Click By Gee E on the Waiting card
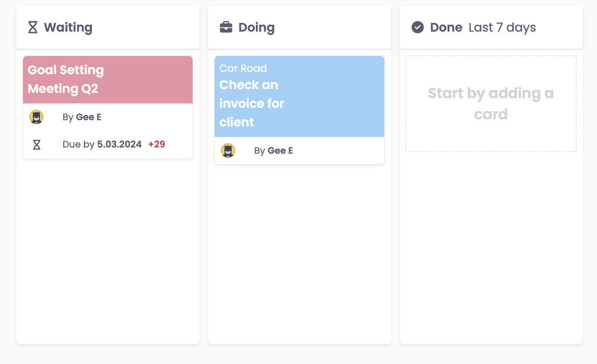 pyautogui.click(x=82, y=117)
